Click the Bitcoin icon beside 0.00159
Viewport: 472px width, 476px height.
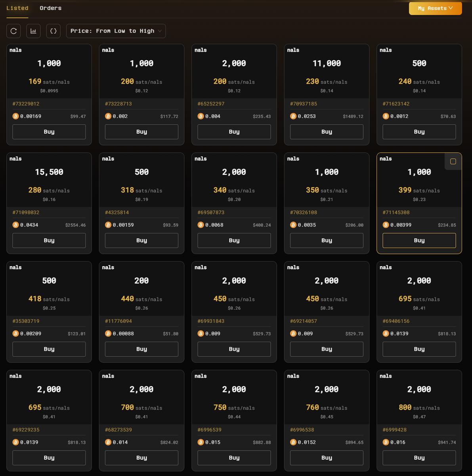coord(108,225)
